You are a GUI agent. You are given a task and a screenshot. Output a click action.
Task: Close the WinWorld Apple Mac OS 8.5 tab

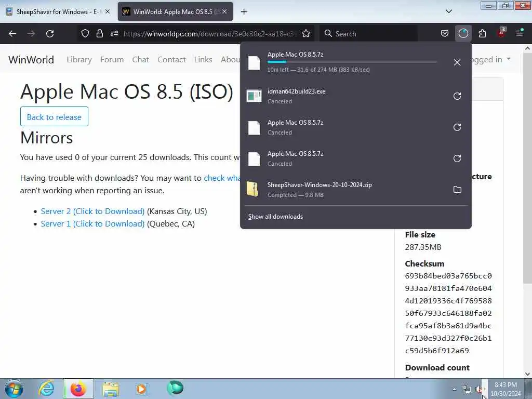(x=224, y=11)
